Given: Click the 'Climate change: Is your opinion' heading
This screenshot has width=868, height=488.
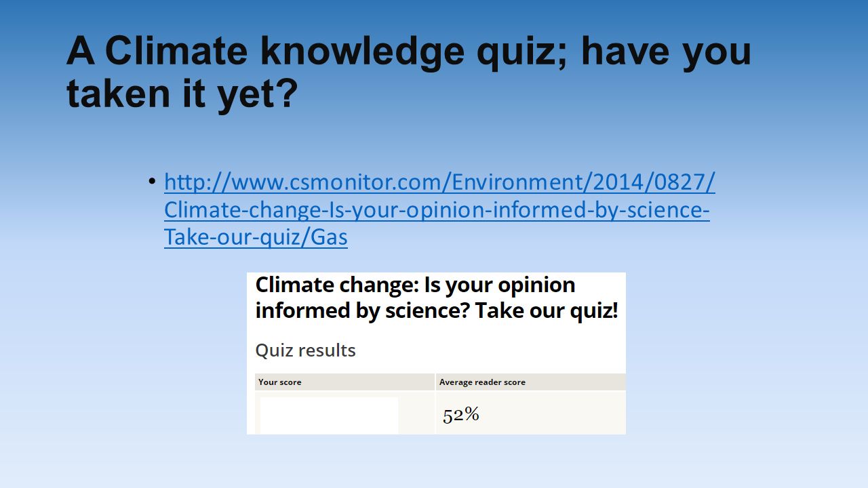Looking at the screenshot, I should [x=415, y=285].
